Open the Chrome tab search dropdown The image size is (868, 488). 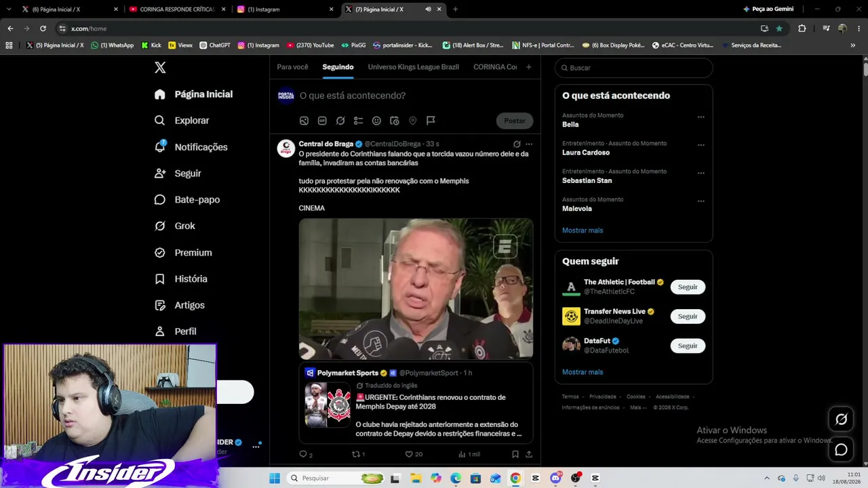9,9
